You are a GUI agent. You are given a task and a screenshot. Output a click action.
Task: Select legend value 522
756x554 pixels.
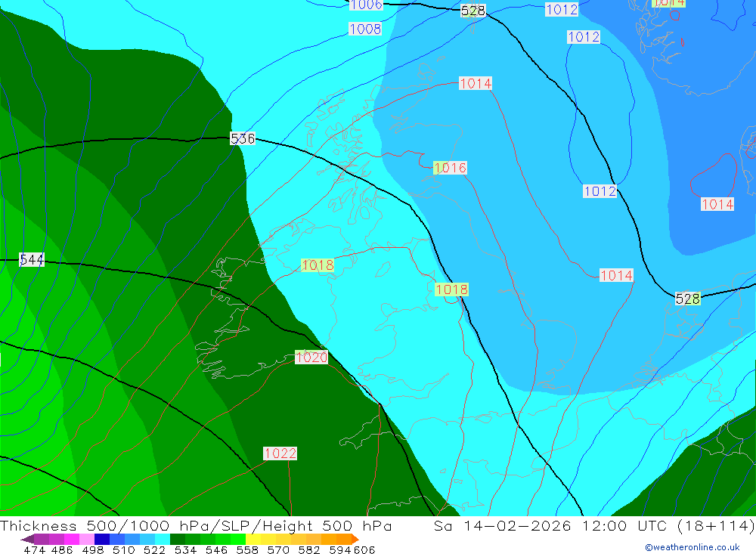pyautogui.click(x=154, y=549)
